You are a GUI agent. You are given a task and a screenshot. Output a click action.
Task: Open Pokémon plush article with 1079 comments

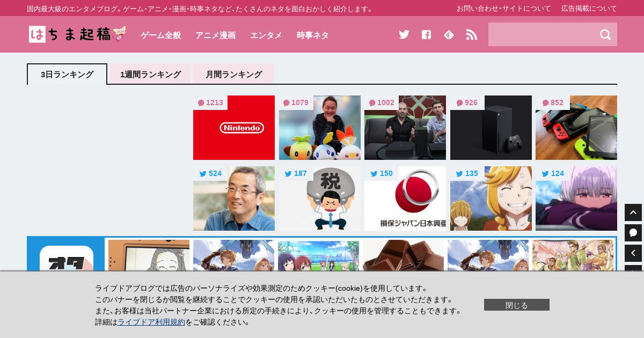(x=320, y=128)
